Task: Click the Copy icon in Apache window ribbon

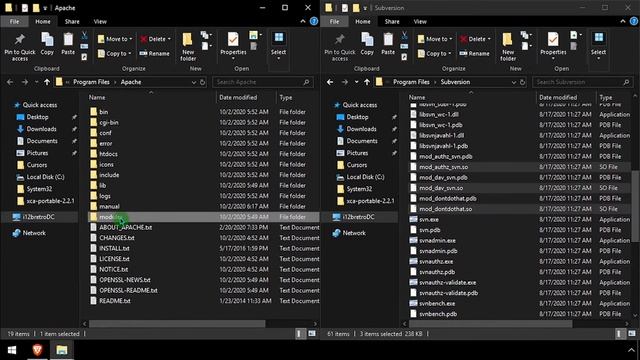Action: pyautogui.click(x=47, y=44)
